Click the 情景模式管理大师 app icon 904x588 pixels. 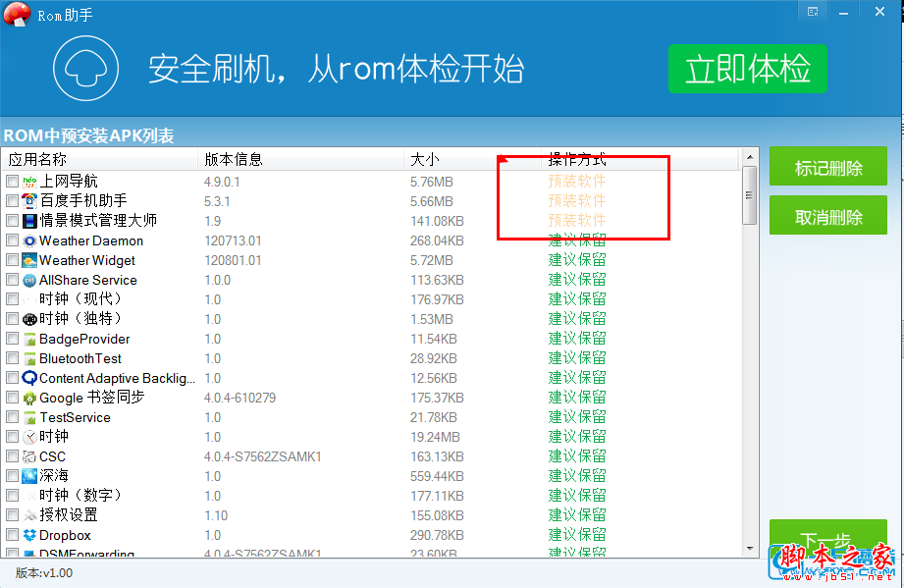click(29, 221)
